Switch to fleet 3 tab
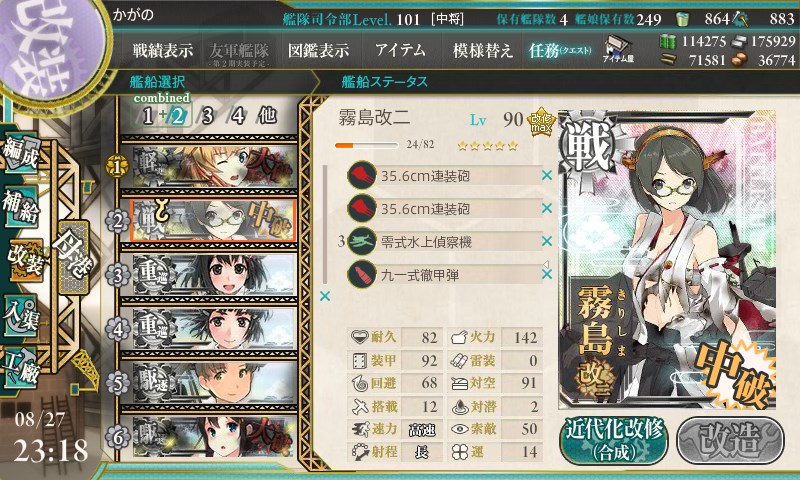800x480 pixels. pyautogui.click(x=207, y=116)
